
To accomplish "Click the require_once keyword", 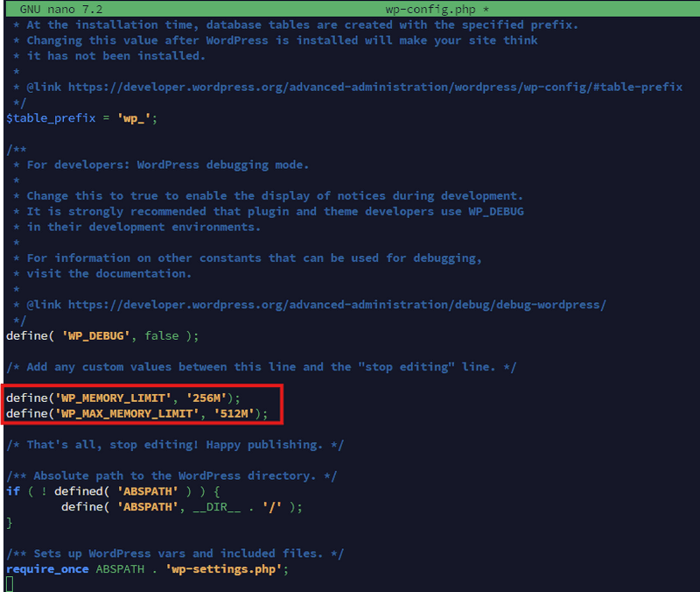I will [x=46, y=568].
